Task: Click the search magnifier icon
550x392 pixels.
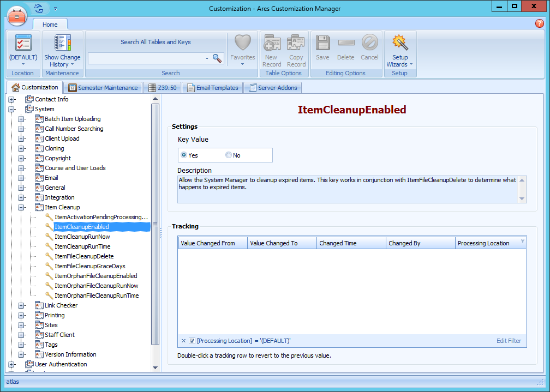Action: pyautogui.click(x=217, y=58)
